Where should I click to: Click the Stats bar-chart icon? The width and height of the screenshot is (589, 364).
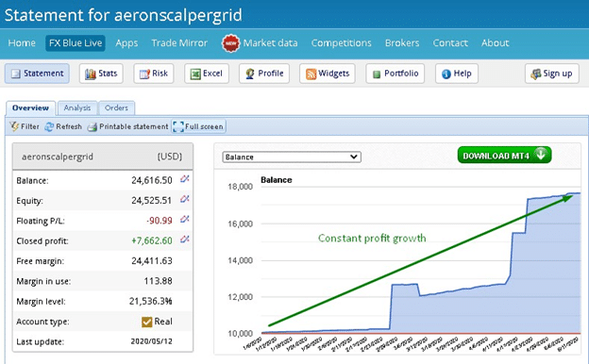(x=91, y=74)
